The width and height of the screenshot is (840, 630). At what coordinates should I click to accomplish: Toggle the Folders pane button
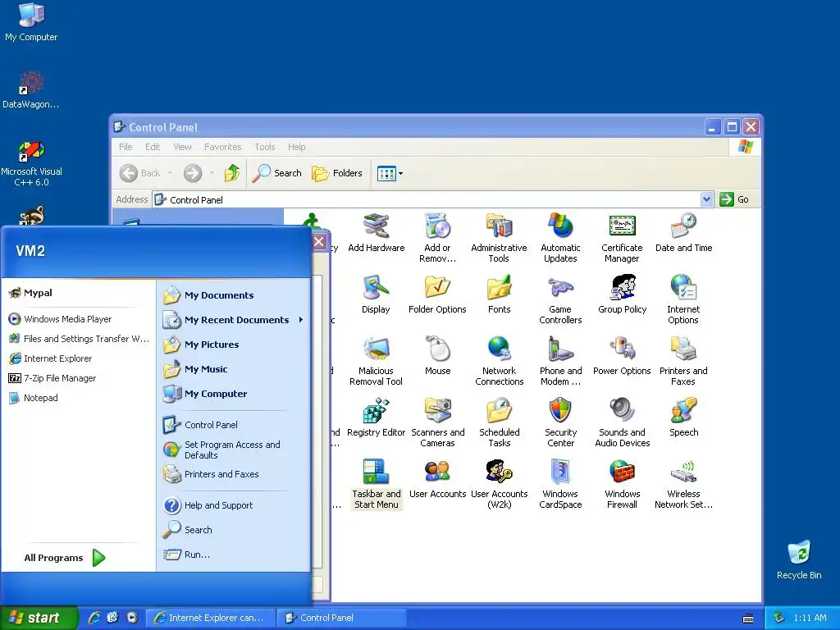(x=337, y=173)
